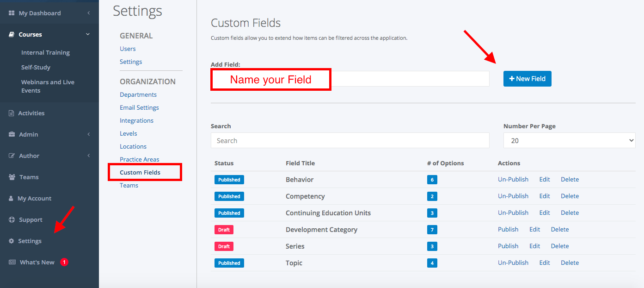Click the Activities clipboard icon
Screen dimensions: 644x288
coord(12,113)
